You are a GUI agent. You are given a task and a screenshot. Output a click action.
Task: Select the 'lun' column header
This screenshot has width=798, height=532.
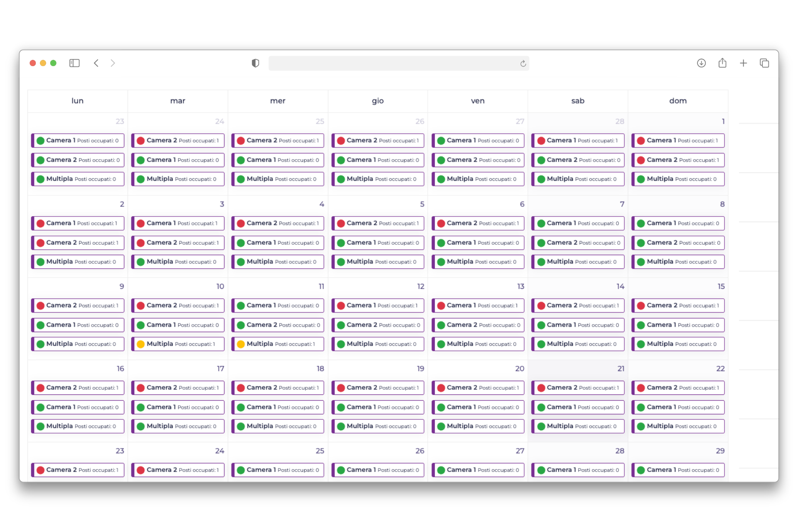(x=77, y=101)
